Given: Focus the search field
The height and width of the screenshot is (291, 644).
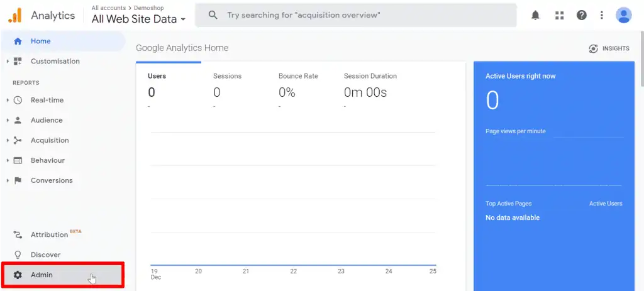Looking at the screenshot, I should click(356, 15).
